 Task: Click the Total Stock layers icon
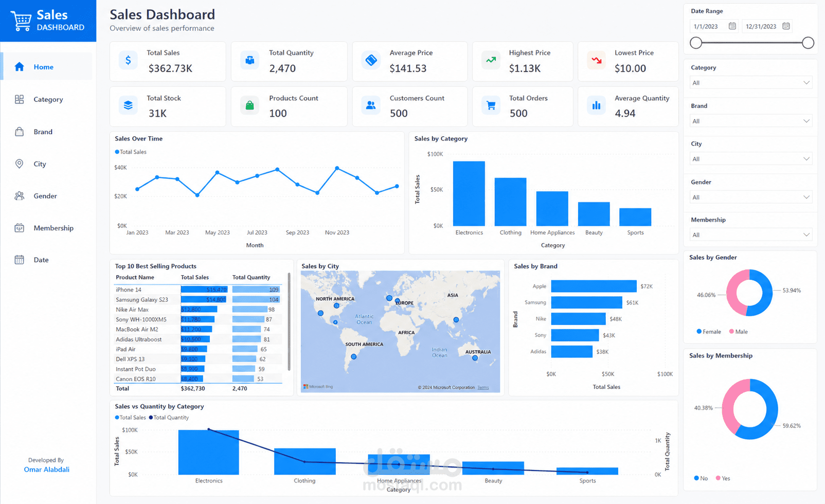point(128,105)
